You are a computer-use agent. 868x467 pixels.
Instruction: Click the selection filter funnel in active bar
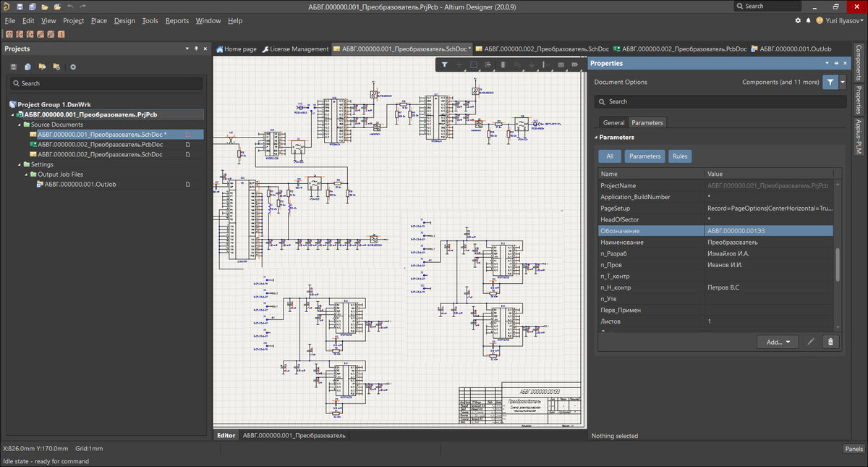point(445,64)
